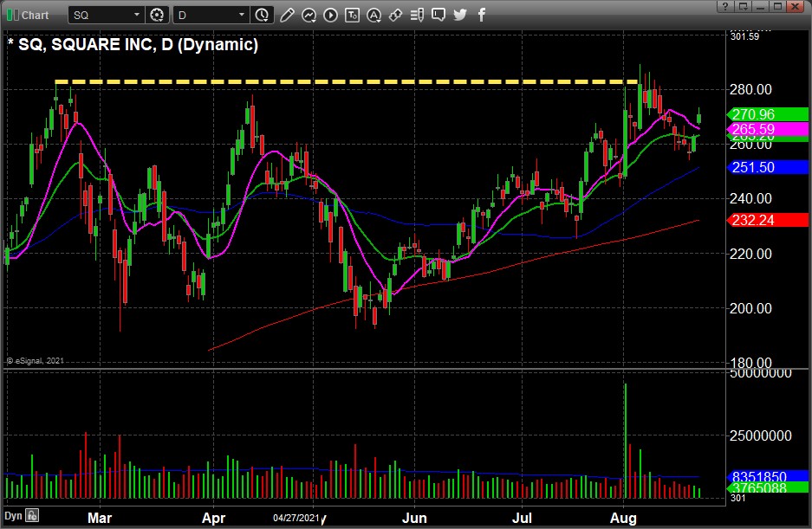
Task: Click the yellow dashed resistance line
Action: point(346,81)
